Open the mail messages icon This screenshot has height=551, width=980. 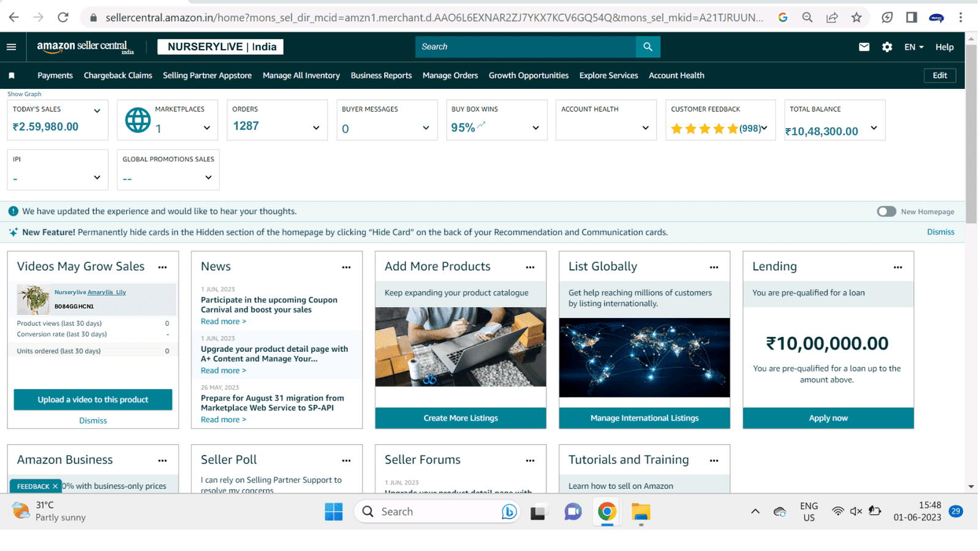coord(864,47)
